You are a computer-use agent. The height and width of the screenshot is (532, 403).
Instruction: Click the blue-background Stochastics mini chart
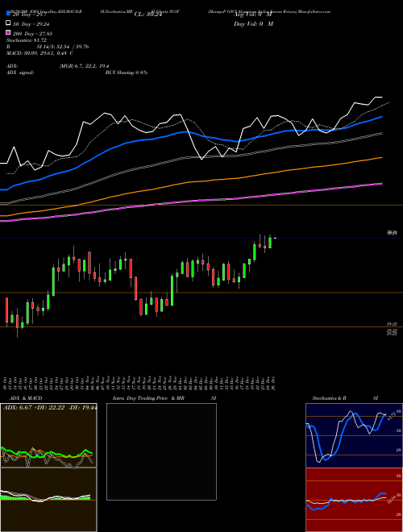point(354,435)
